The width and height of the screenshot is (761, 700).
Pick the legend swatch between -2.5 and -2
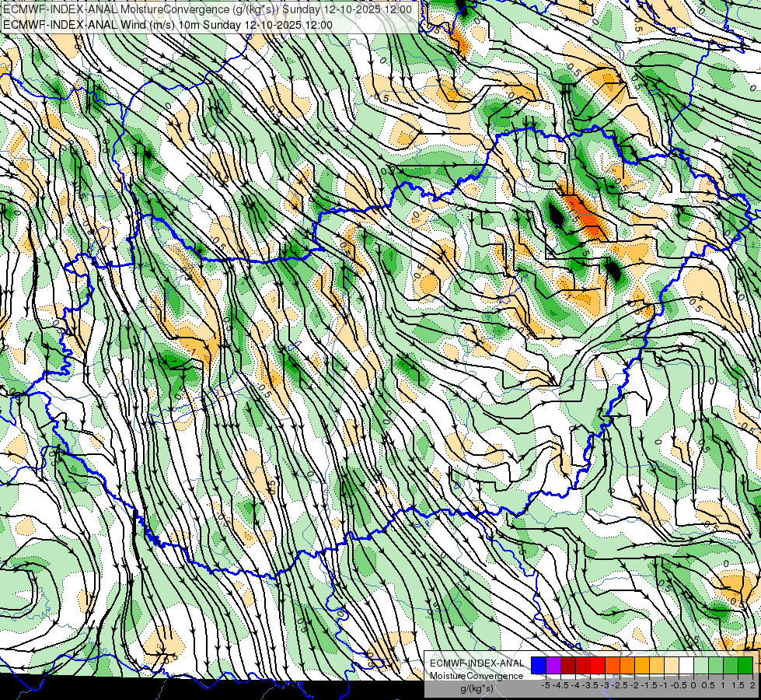pyautogui.click(x=627, y=665)
